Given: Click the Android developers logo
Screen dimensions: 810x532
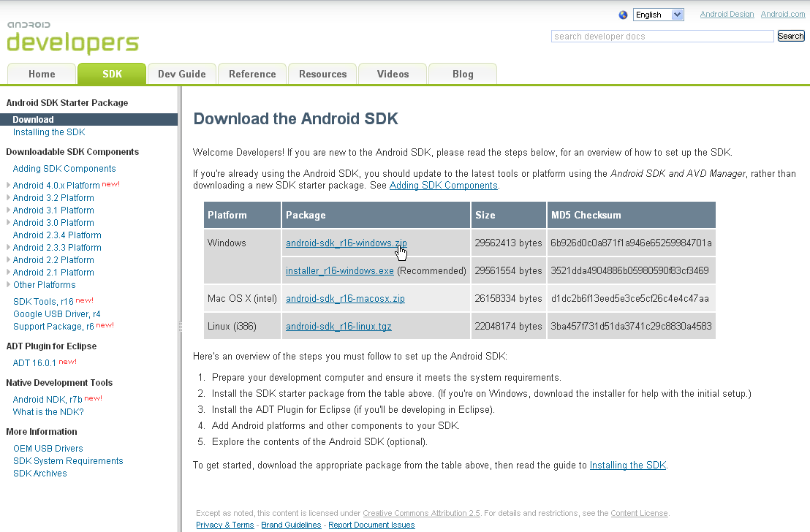Looking at the screenshot, I should point(73,38).
